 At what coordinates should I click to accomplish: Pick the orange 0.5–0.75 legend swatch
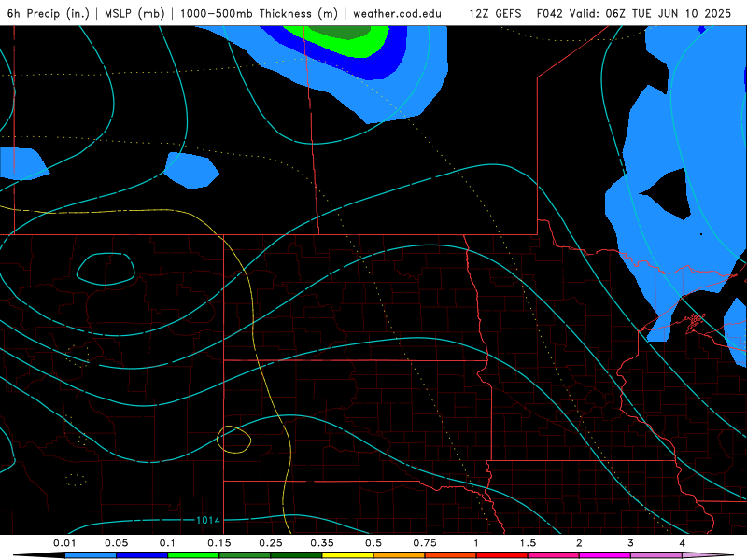click(x=400, y=555)
